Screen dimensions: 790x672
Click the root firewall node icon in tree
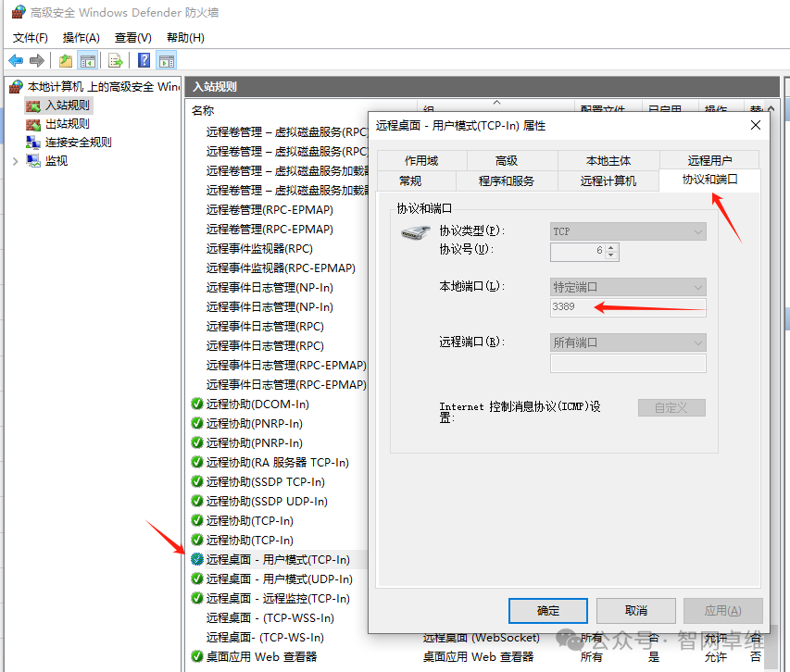point(16,87)
